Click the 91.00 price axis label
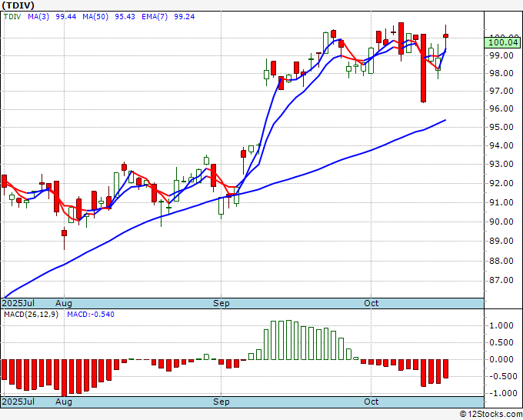This screenshot has height=420, width=523. coord(501,202)
